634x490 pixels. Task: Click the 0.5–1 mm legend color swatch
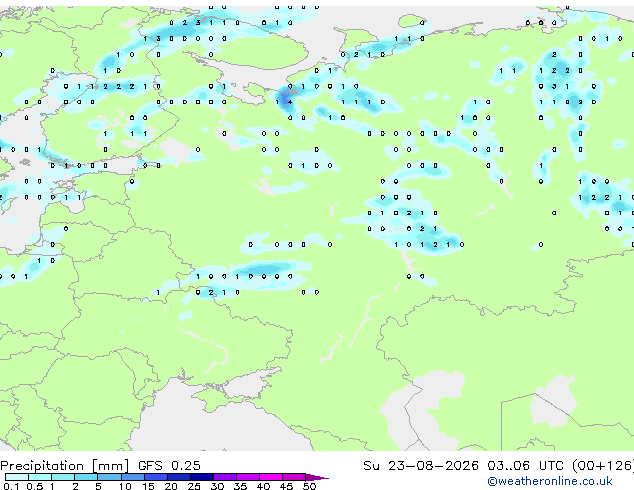click(x=40, y=477)
